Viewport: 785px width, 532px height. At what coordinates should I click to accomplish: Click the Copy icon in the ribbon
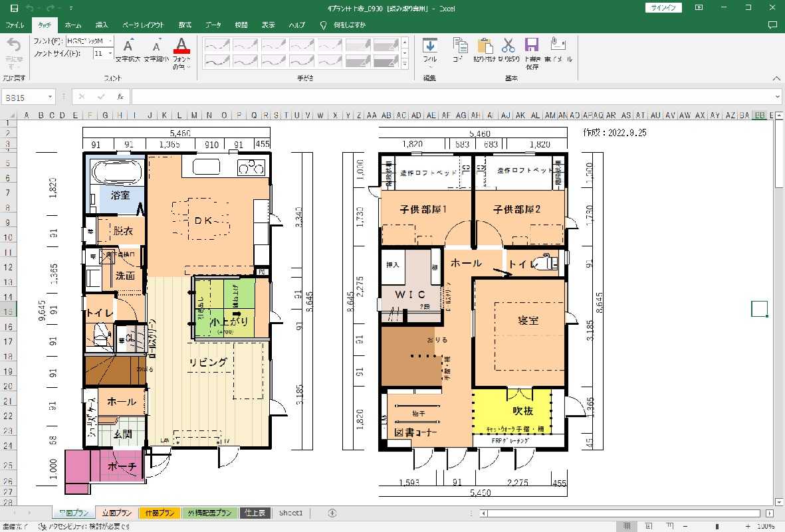(x=459, y=45)
